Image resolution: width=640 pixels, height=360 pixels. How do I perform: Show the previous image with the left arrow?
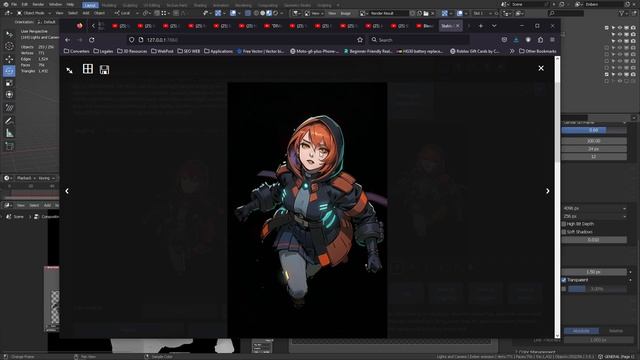[67, 191]
